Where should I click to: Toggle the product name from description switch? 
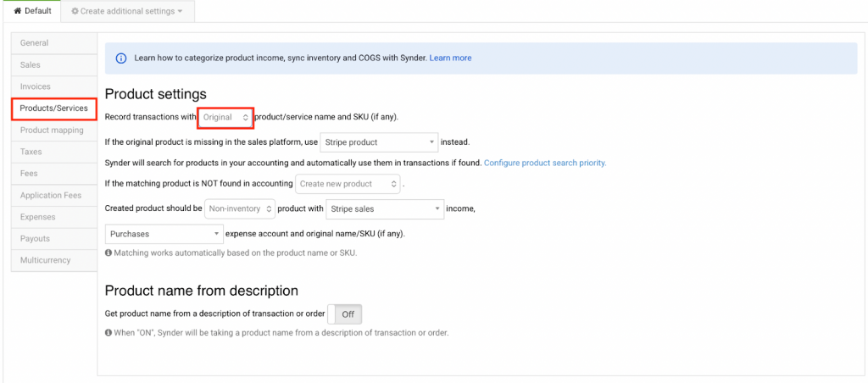pyautogui.click(x=345, y=314)
